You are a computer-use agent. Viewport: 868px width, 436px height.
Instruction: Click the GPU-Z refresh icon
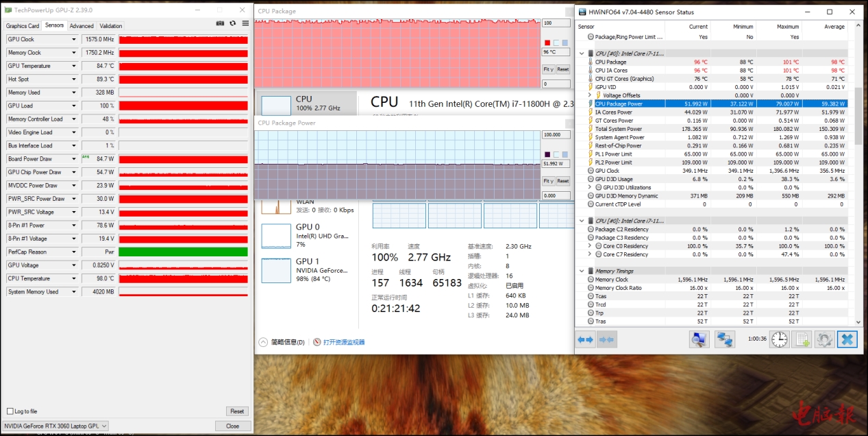point(233,23)
